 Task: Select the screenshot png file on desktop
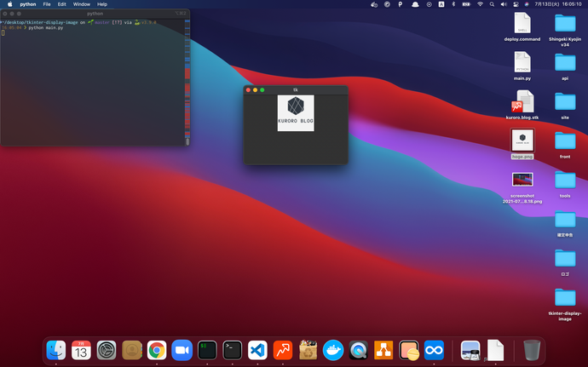tap(522, 186)
